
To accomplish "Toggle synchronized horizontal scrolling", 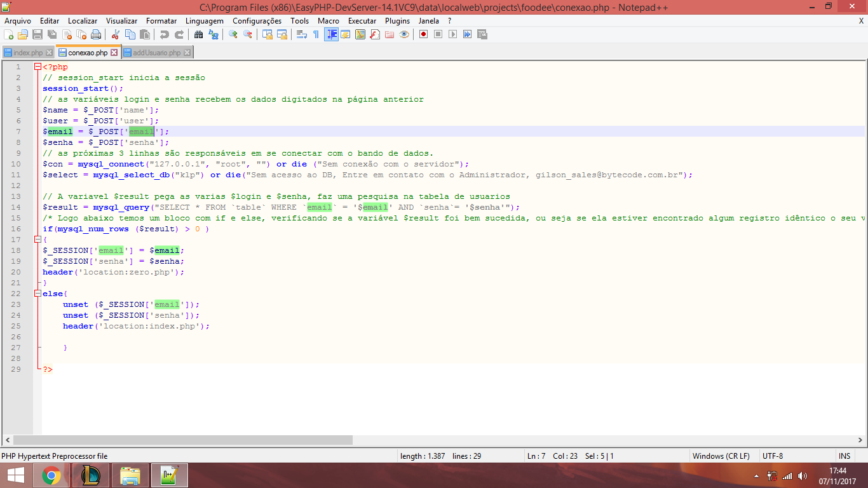I will (x=282, y=34).
